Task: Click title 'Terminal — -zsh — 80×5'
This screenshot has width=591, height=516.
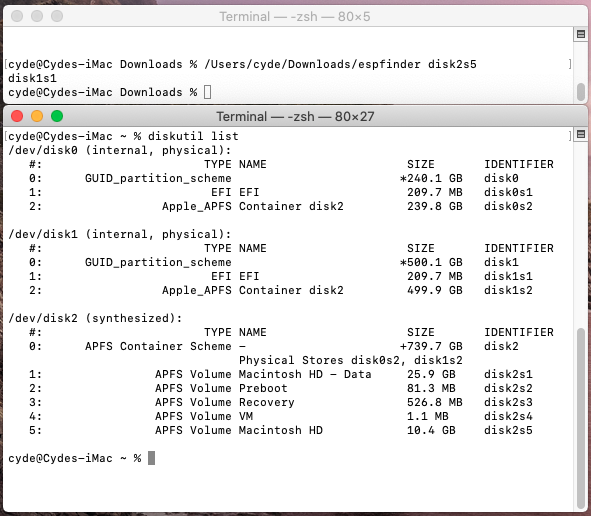Action: point(295,17)
